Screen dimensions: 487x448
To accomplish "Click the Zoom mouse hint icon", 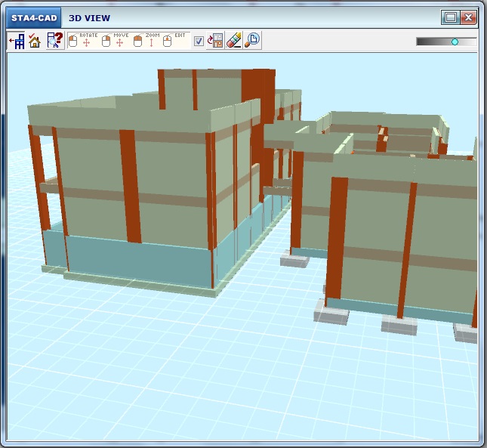I will click(x=144, y=41).
